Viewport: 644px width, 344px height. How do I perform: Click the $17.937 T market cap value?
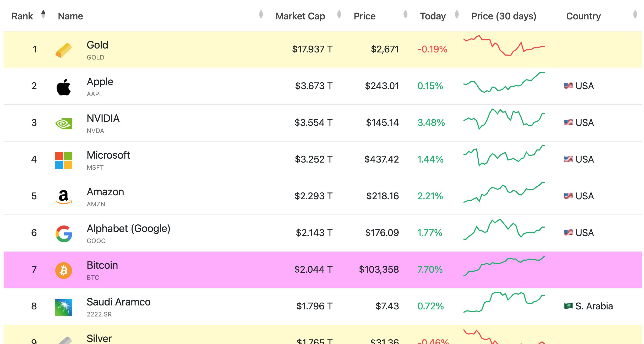click(x=312, y=49)
